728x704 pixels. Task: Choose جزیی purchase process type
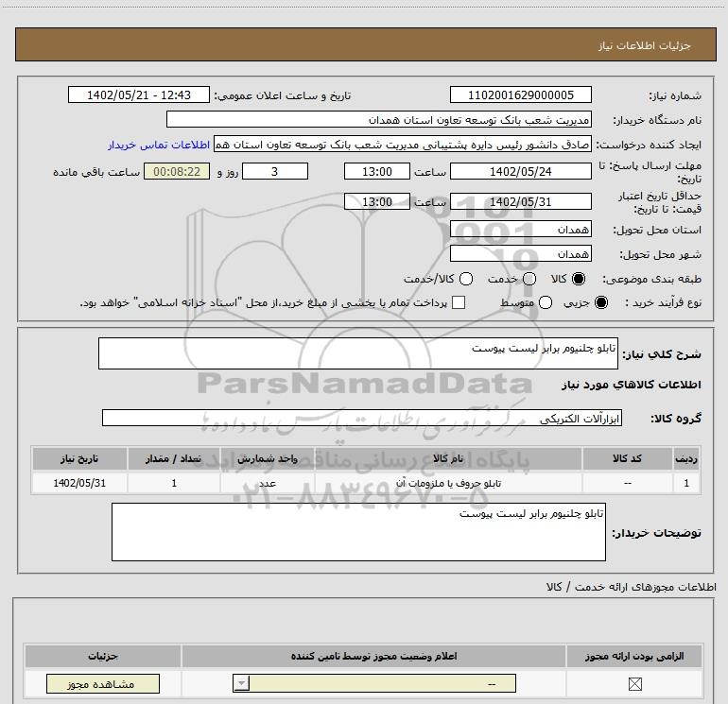[x=601, y=302]
